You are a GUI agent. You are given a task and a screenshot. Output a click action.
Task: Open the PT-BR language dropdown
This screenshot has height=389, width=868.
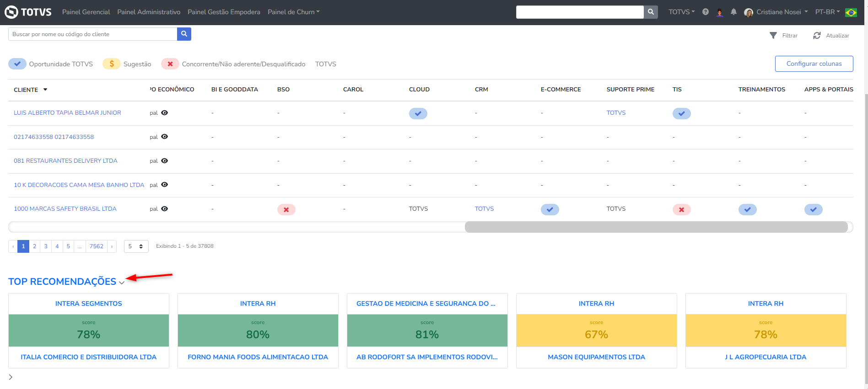[x=827, y=12]
